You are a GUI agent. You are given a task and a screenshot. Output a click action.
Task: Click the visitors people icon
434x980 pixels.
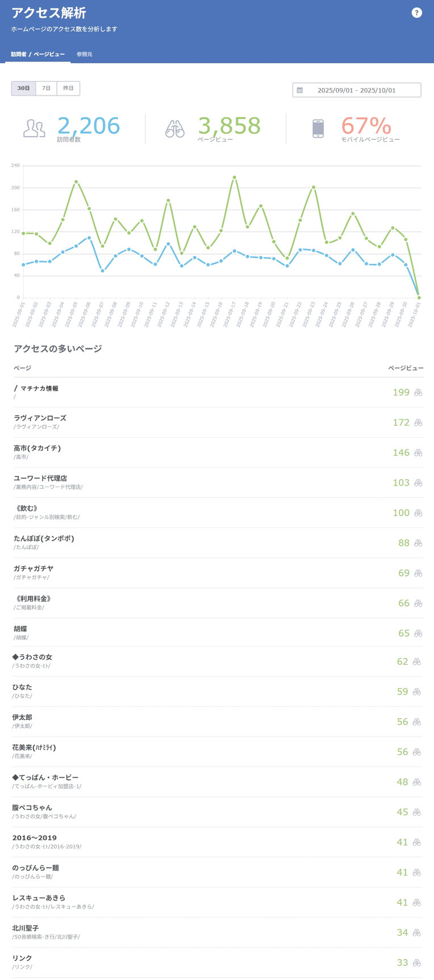tap(34, 128)
